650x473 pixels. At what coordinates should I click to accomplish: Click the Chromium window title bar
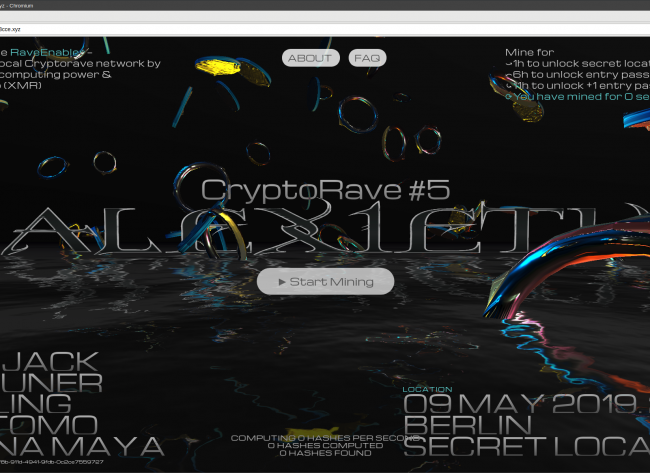point(325,5)
